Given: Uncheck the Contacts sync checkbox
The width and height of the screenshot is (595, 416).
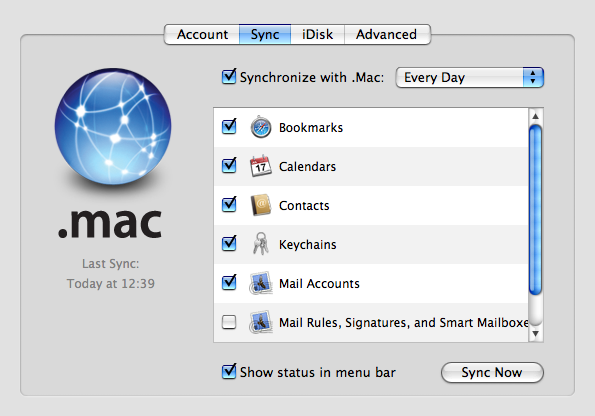Looking at the screenshot, I should tap(229, 205).
